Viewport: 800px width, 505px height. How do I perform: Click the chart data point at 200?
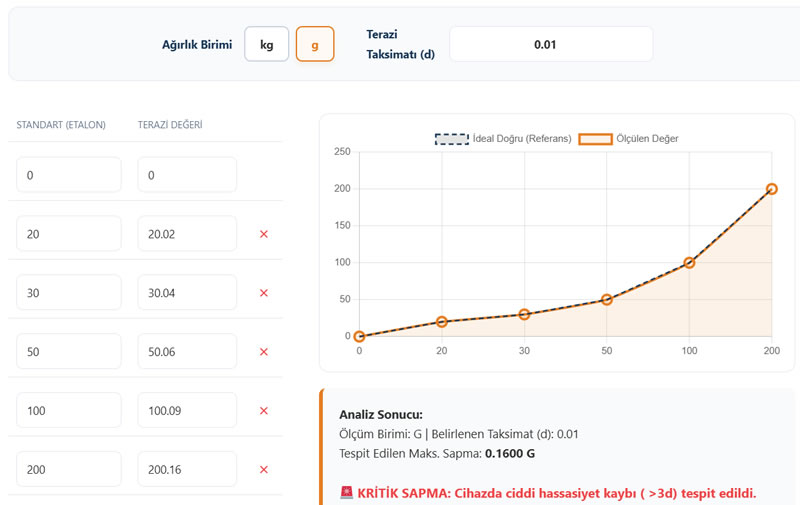pyautogui.click(x=772, y=189)
